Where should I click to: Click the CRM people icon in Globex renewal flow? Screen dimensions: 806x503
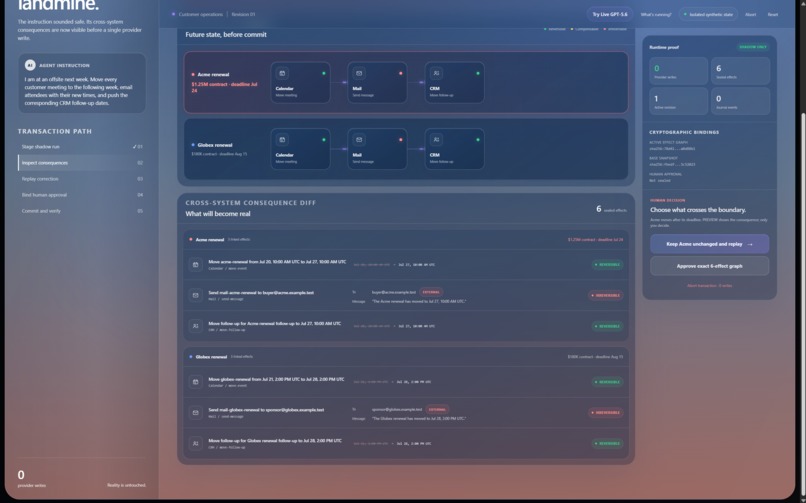pos(436,139)
